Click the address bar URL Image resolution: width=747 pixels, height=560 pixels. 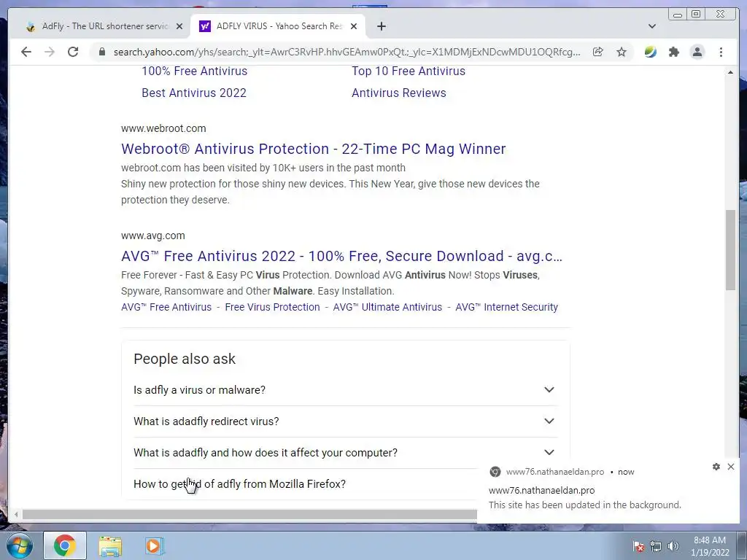[x=347, y=52]
